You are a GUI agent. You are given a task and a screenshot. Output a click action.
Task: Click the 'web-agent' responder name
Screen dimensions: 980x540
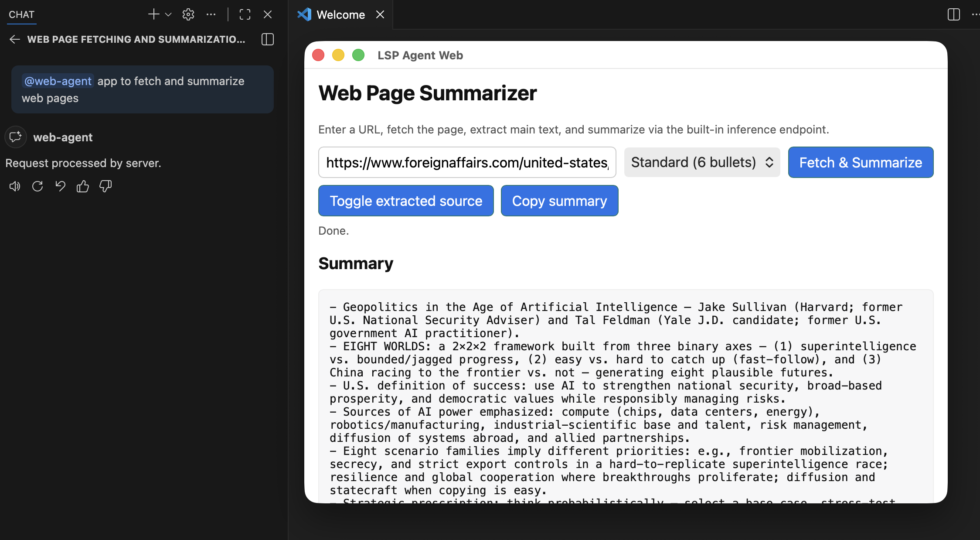pos(63,137)
